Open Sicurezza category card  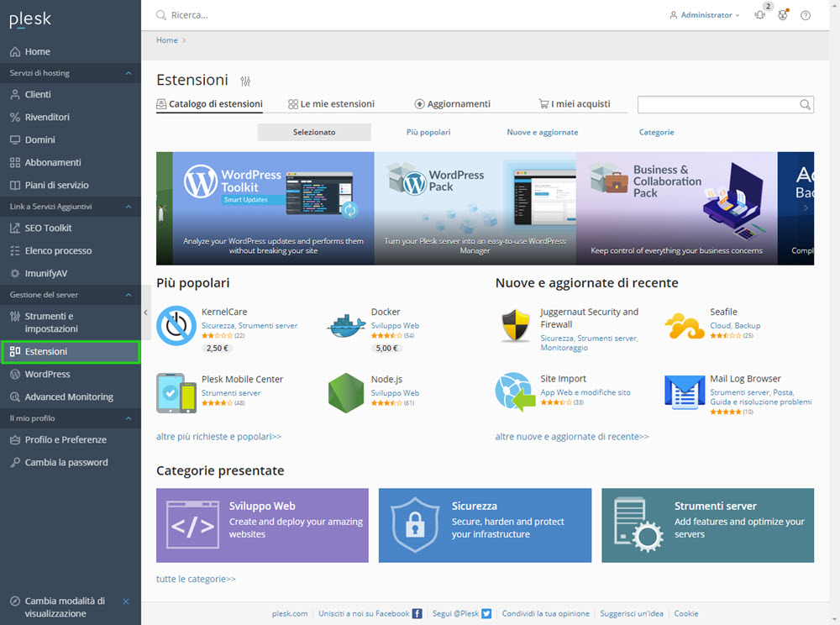pyautogui.click(x=485, y=525)
